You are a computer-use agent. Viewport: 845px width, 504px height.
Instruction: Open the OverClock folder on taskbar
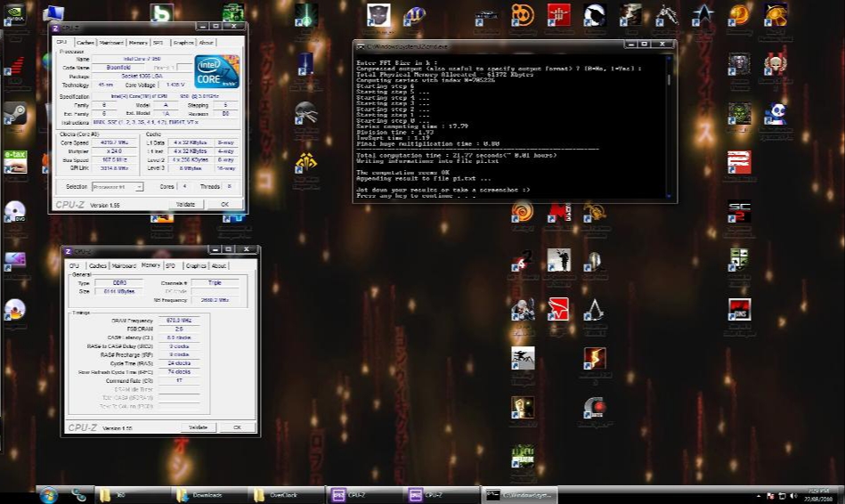click(x=287, y=495)
